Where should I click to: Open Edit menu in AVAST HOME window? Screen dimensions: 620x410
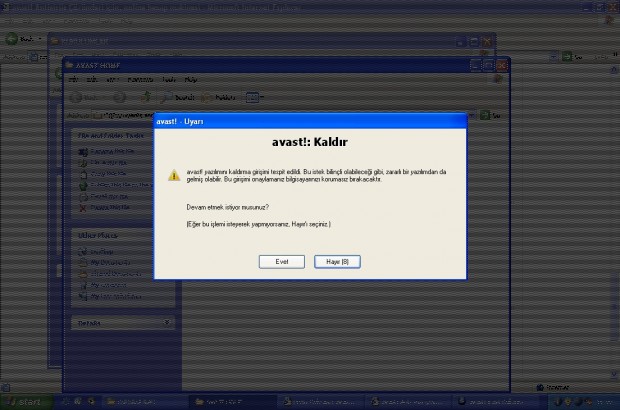(92, 79)
